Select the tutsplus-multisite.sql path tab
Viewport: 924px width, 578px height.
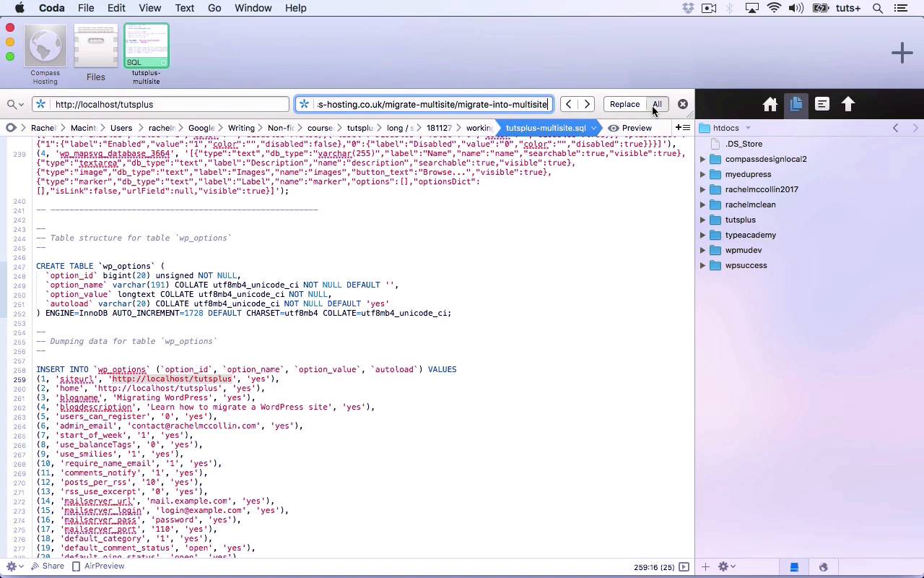coord(546,128)
